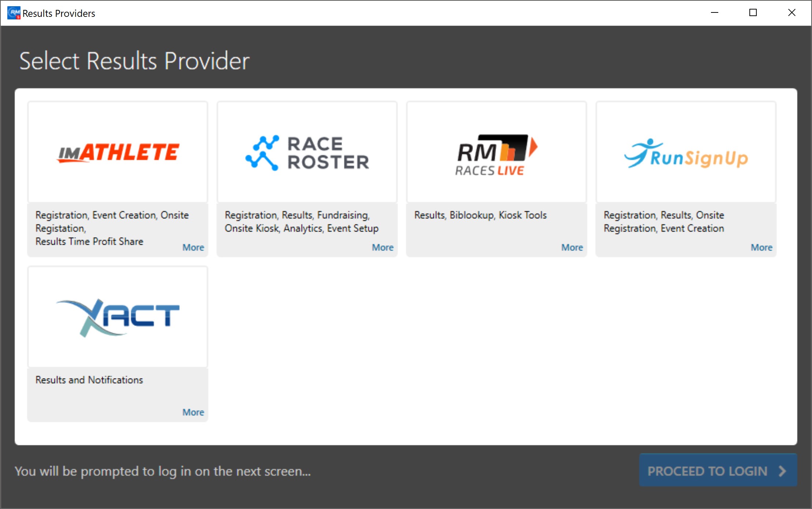This screenshot has height=509, width=812.
Task: Open More link under imATHLETE
Action: click(x=193, y=248)
